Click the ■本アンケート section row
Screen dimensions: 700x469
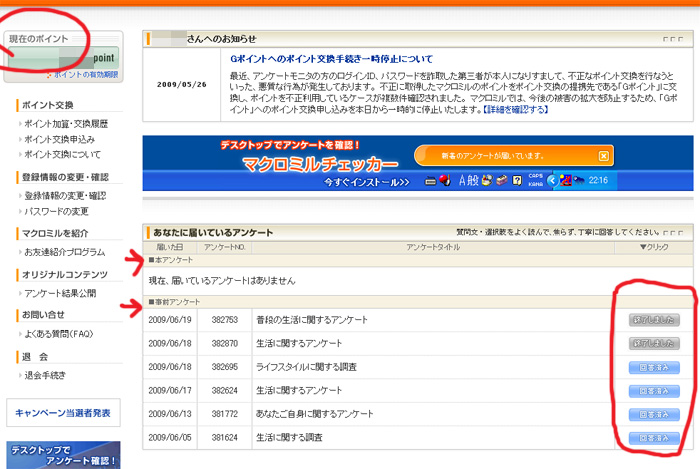(418, 260)
